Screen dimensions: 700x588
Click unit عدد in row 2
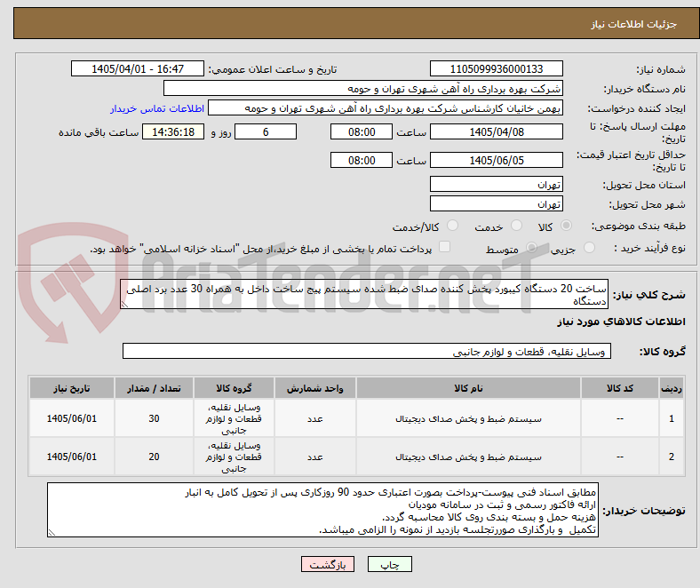(315, 457)
